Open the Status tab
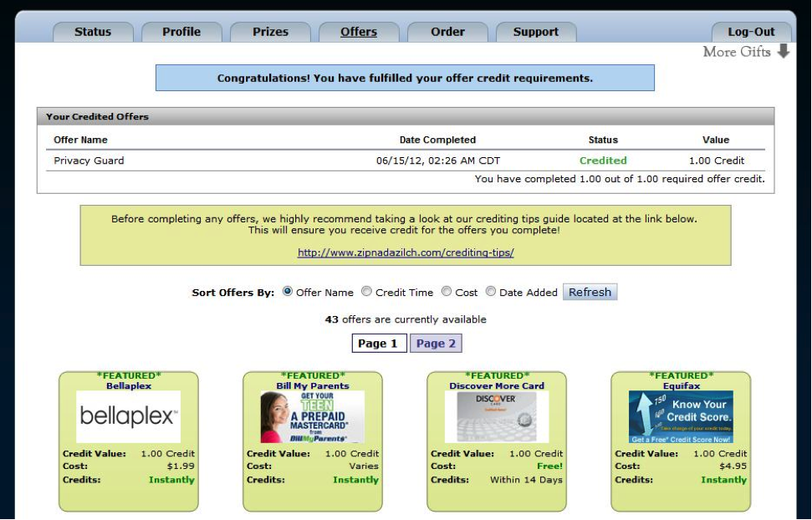 pyautogui.click(x=93, y=32)
